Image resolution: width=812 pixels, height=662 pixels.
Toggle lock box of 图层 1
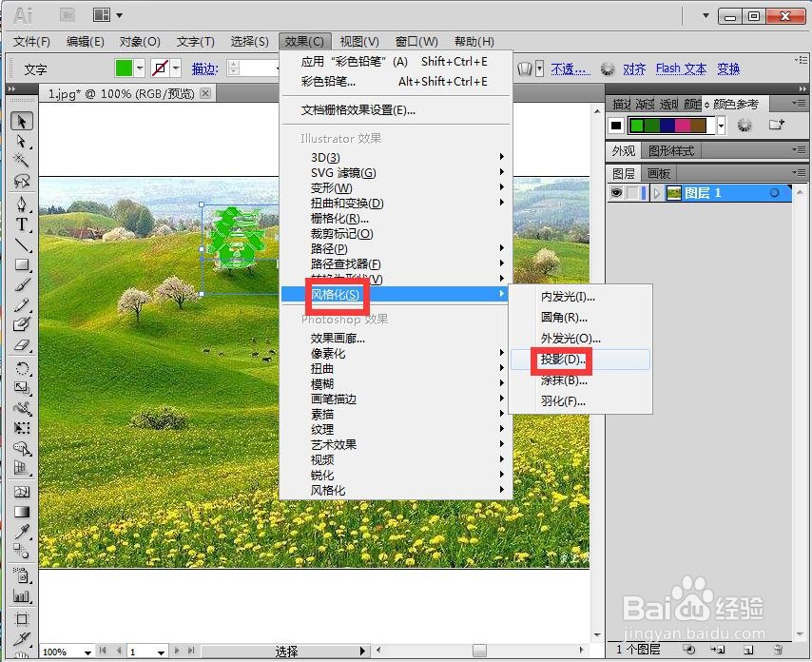pyautogui.click(x=632, y=193)
